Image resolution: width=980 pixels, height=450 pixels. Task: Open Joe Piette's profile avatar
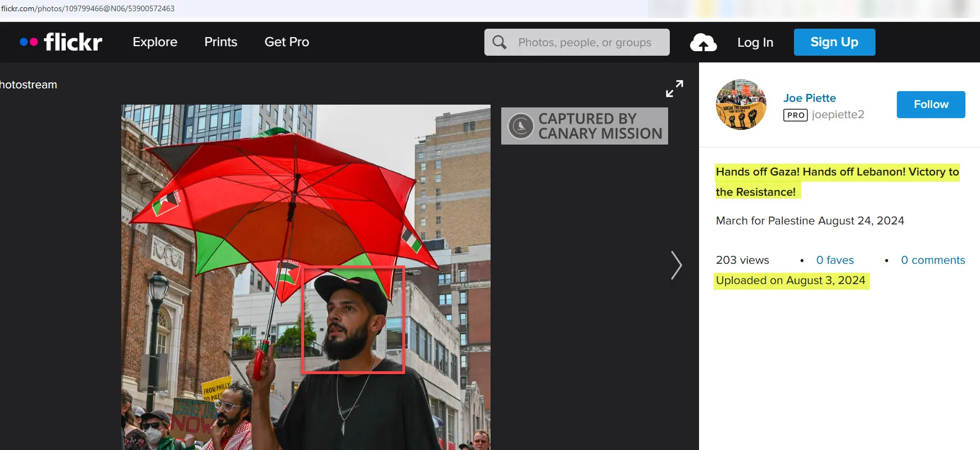741,105
